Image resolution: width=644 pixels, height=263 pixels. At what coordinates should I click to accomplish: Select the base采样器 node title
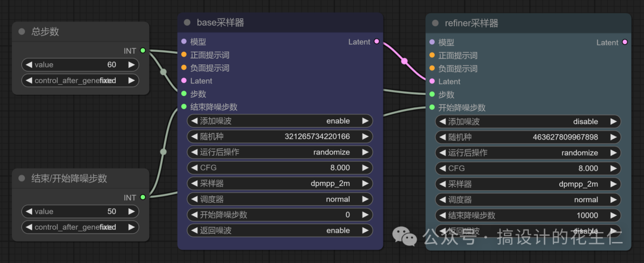coord(221,23)
